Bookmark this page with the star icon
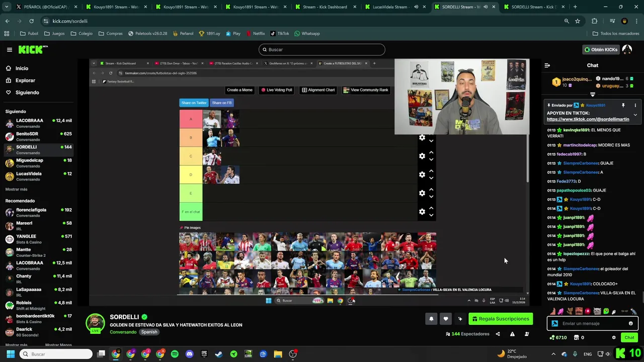Screen dimensions: 644x362 point(578,21)
